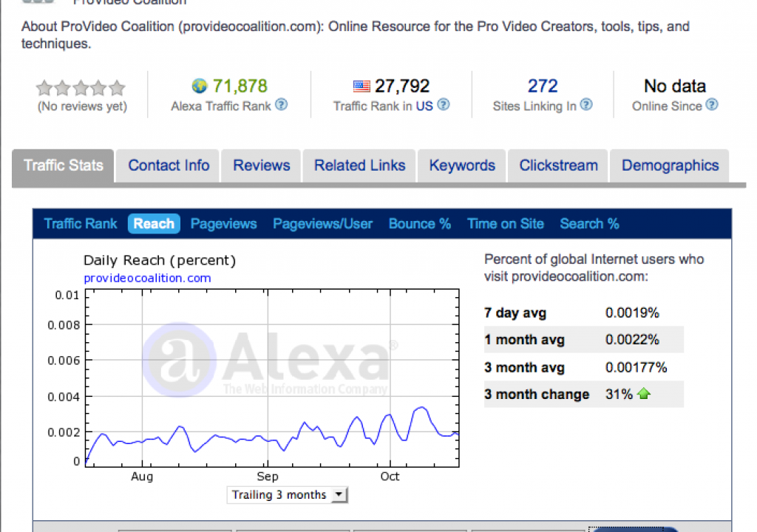Click the 3 month avg value 0.00177%
The height and width of the screenshot is (532, 757).
point(637,368)
